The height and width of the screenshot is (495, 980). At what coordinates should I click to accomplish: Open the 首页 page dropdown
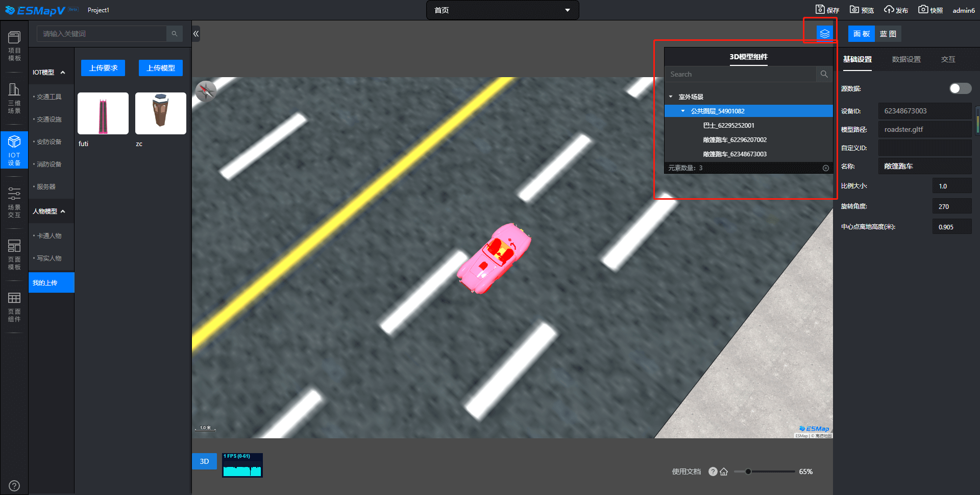pyautogui.click(x=502, y=10)
